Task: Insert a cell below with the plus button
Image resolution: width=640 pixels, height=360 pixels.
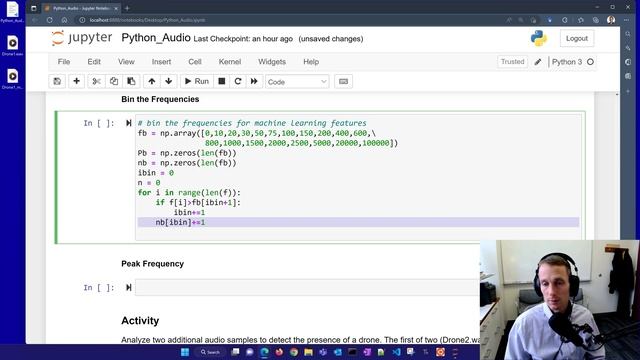Action: point(76,81)
